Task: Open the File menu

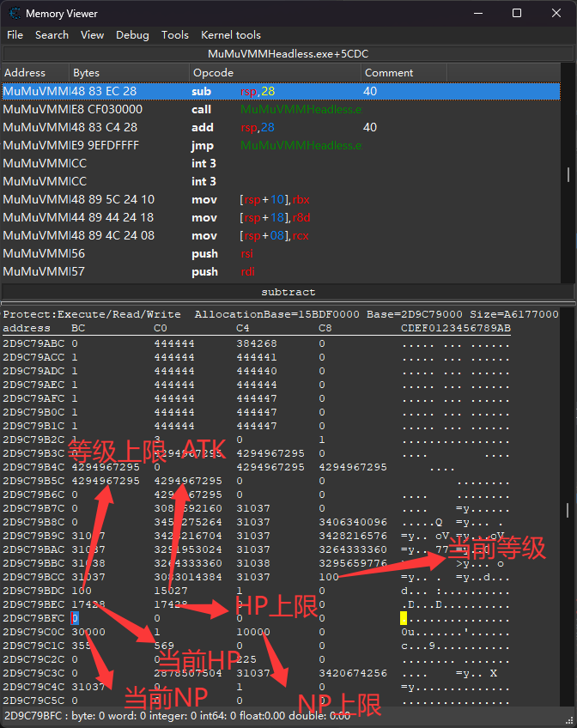Action: tap(15, 35)
